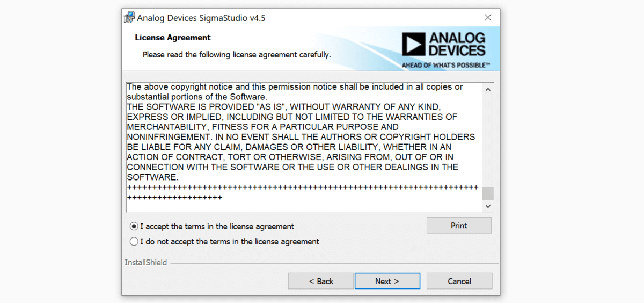Continue the installation with Next

click(387, 281)
